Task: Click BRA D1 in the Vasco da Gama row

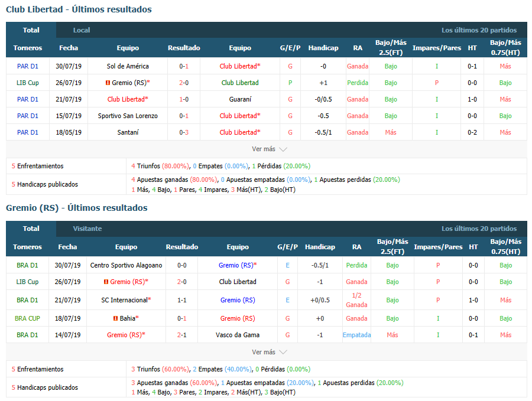Action: point(27,335)
